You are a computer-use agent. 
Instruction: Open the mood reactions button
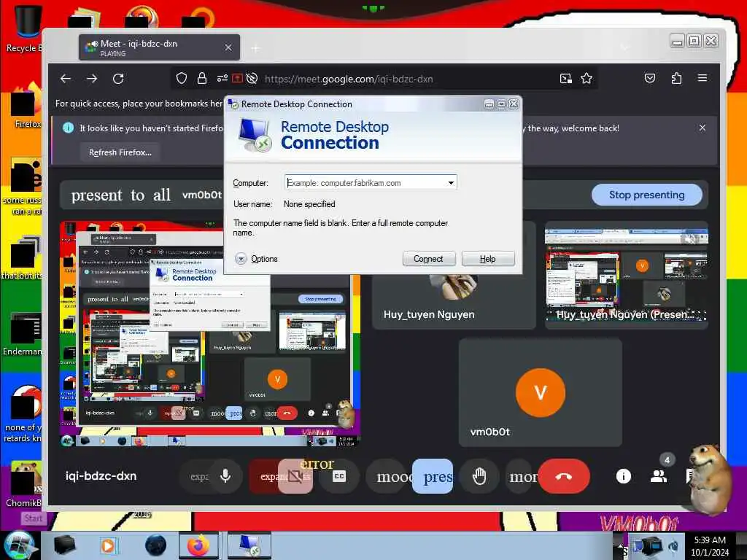coord(392,476)
